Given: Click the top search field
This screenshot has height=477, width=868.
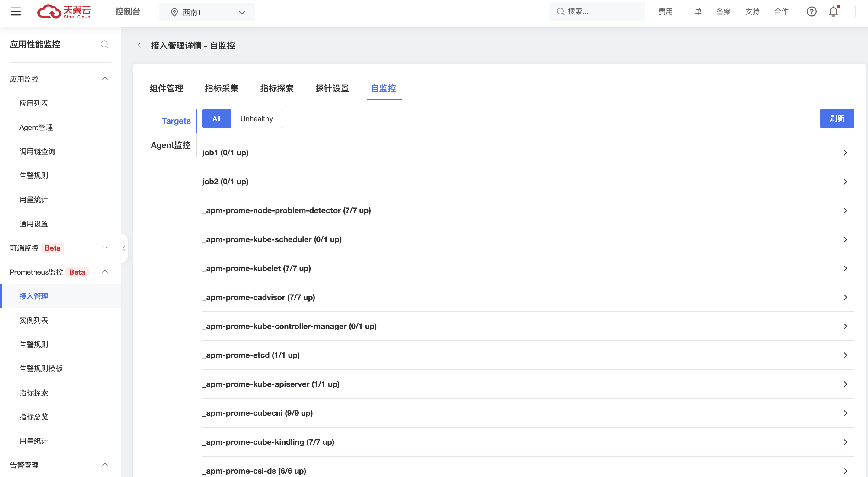Looking at the screenshot, I should click(597, 11).
